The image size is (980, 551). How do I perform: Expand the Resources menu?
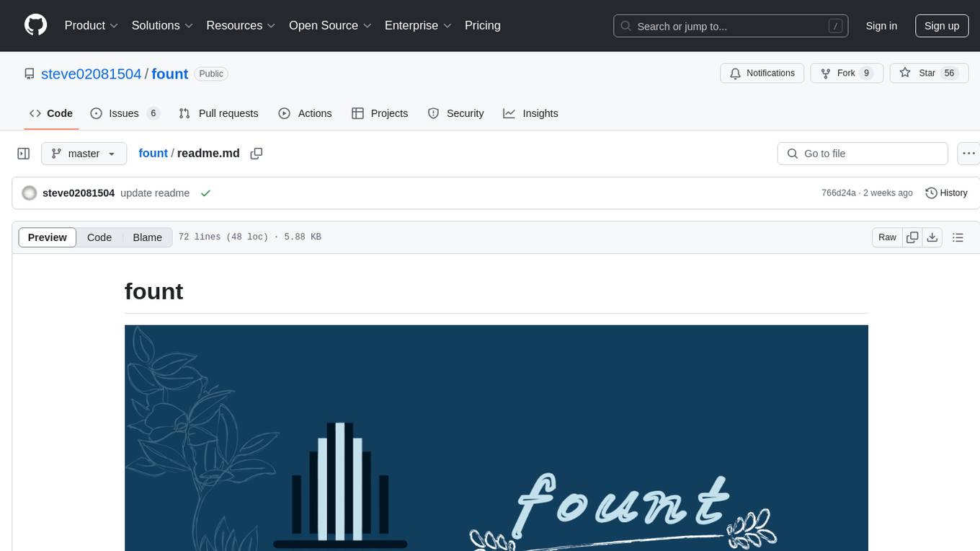point(241,25)
